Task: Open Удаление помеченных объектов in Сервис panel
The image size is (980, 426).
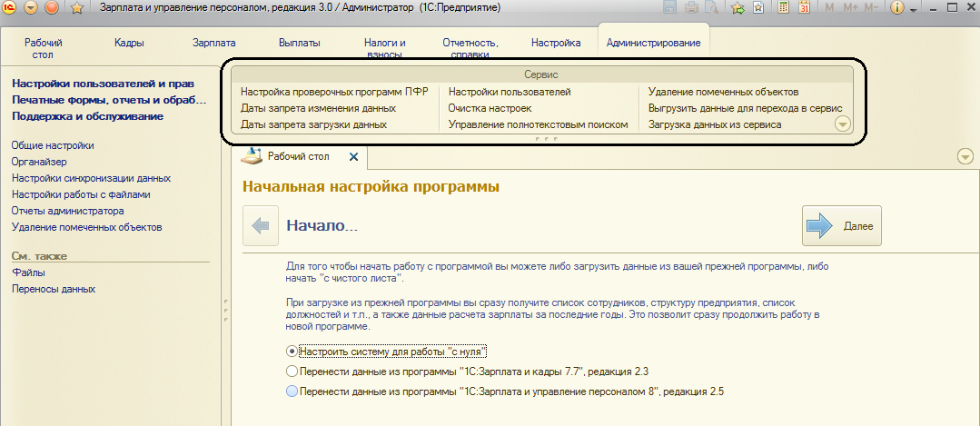Action: (724, 92)
